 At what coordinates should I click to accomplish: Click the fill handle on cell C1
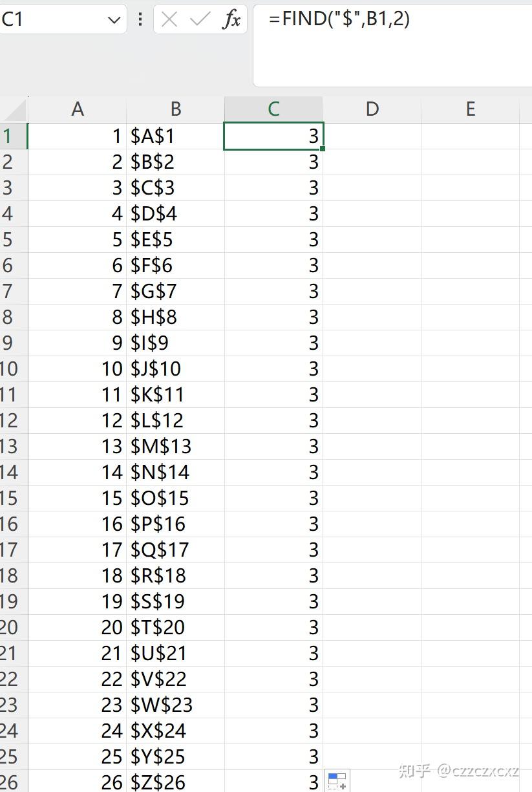(322, 149)
